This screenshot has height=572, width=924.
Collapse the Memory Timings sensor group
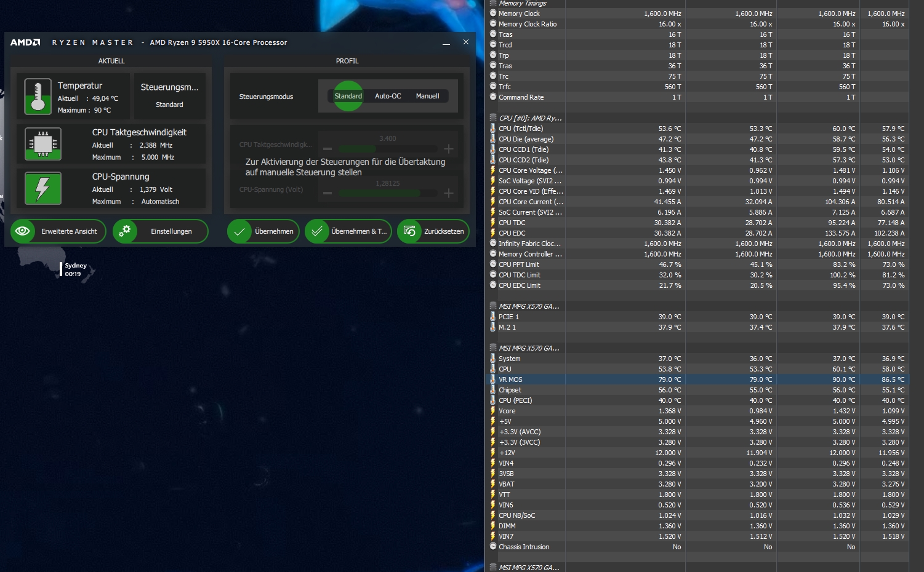[x=493, y=3]
